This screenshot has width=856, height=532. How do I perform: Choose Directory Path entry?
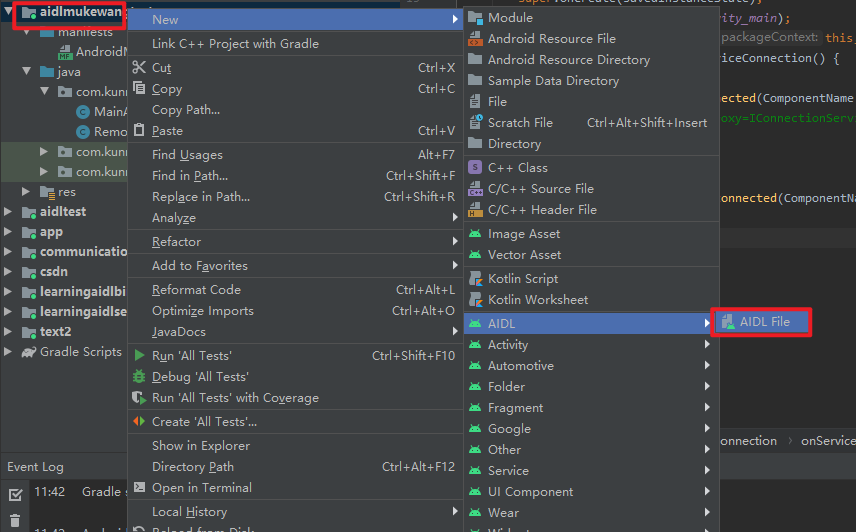pos(295,467)
